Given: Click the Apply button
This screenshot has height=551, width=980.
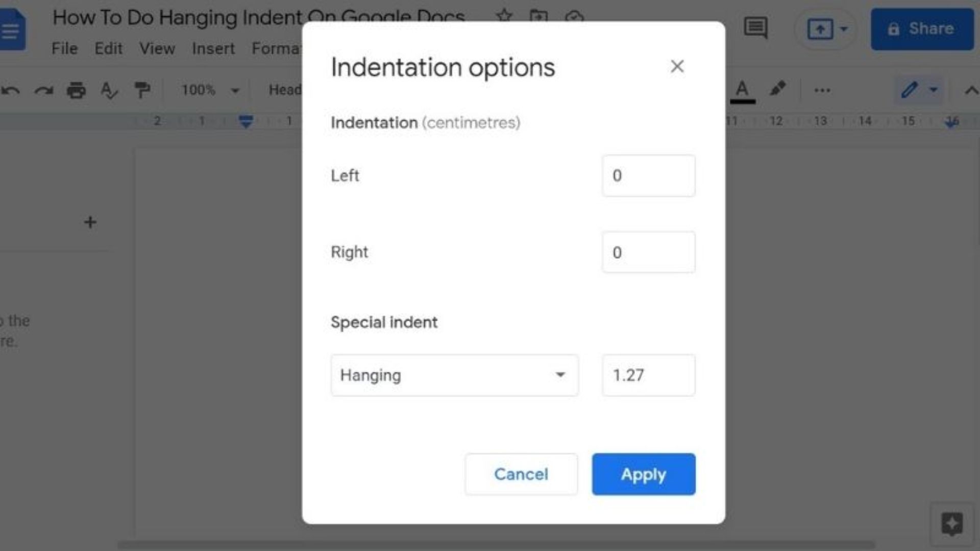Looking at the screenshot, I should coord(644,474).
